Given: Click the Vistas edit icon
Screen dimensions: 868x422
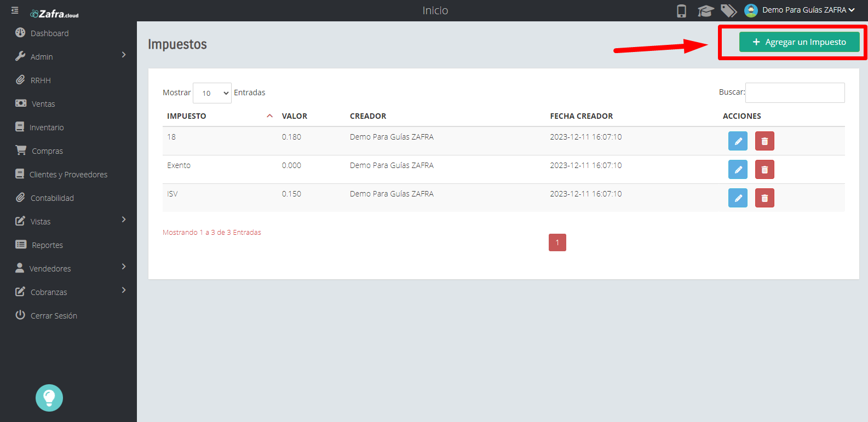Looking at the screenshot, I should pyautogui.click(x=20, y=221).
